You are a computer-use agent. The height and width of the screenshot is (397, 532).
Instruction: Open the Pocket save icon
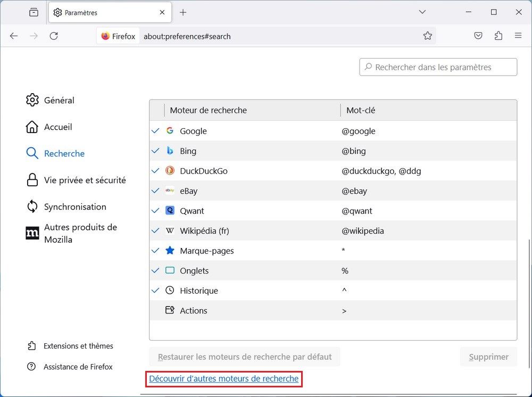(478, 36)
